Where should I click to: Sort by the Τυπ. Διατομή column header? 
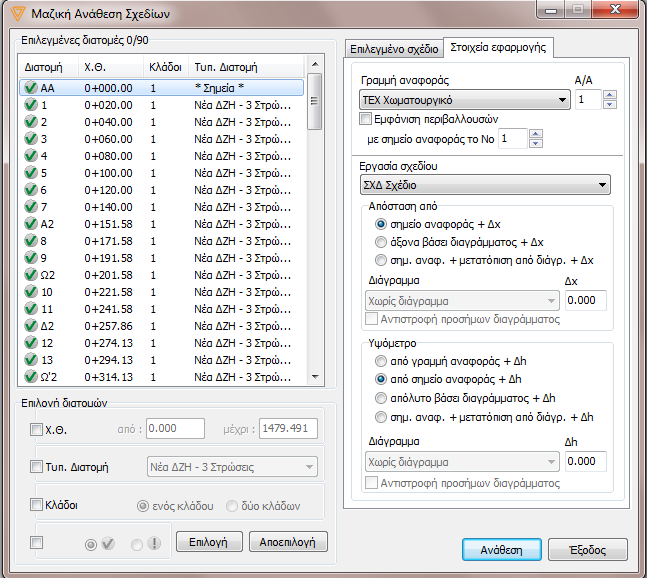pos(247,66)
